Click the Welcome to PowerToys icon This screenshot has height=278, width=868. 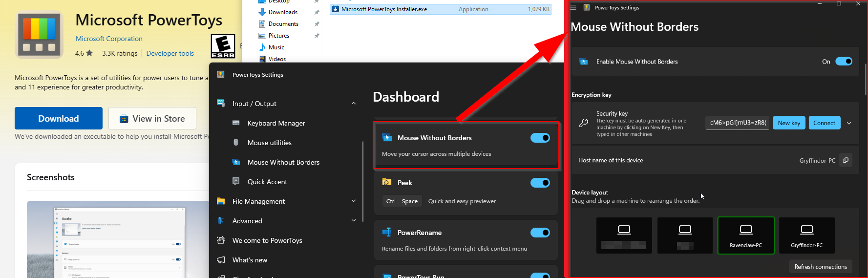pyautogui.click(x=221, y=240)
